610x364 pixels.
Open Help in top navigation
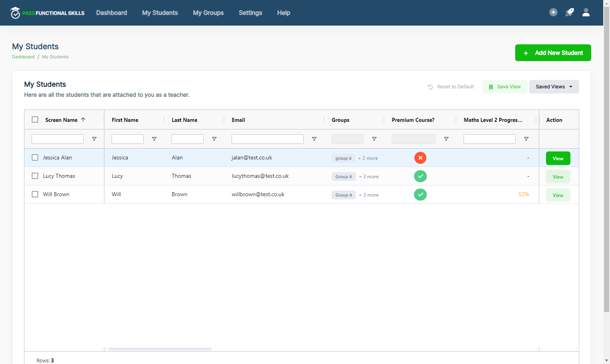[x=284, y=13]
